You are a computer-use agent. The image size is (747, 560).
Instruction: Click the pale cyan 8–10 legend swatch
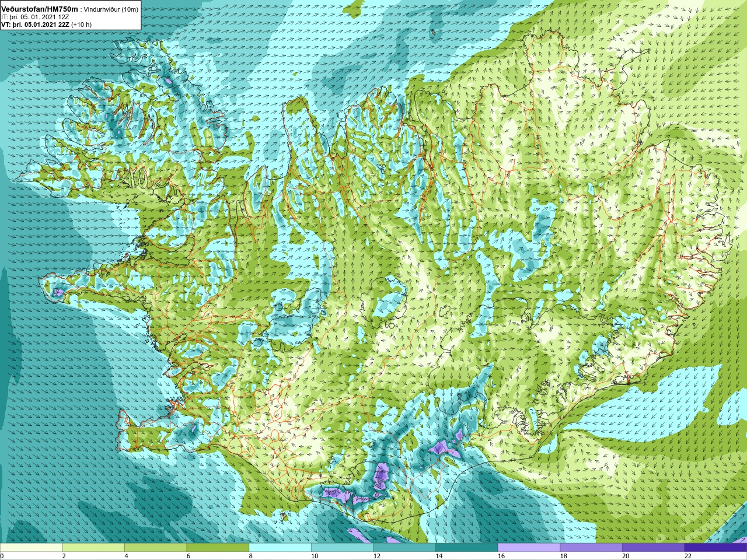tap(280, 548)
